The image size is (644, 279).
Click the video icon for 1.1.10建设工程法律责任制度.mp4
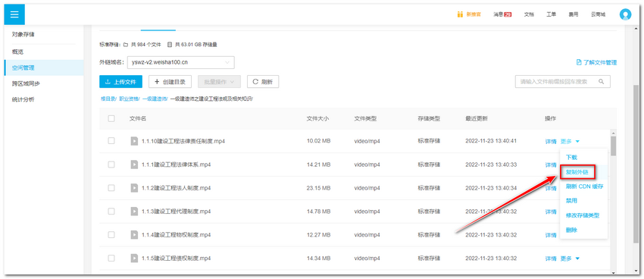pyautogui.click(x=134, y=141)
